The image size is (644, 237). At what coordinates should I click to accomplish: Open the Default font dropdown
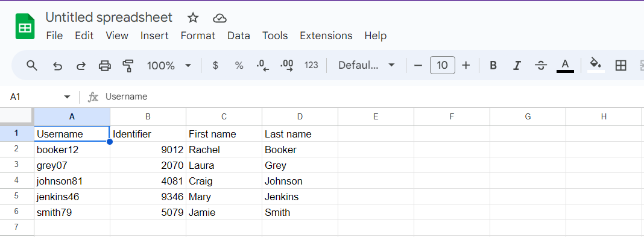click(367, 65)
